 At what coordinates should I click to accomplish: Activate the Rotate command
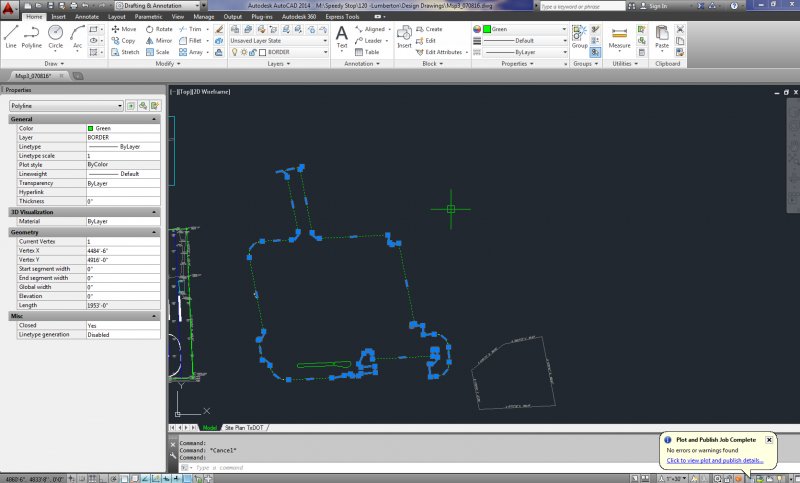point(159,29)
